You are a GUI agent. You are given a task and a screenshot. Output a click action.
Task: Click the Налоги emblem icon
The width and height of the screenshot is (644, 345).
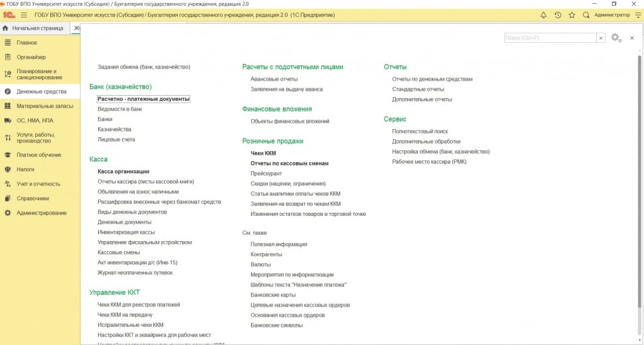point(8,169)
